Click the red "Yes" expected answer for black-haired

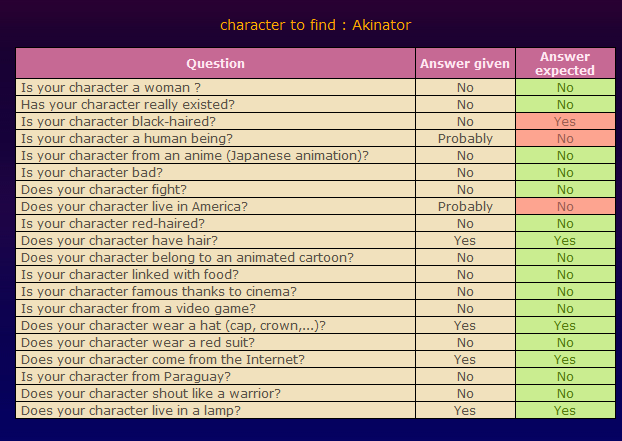pyautogui.click(x=565, y=121)
